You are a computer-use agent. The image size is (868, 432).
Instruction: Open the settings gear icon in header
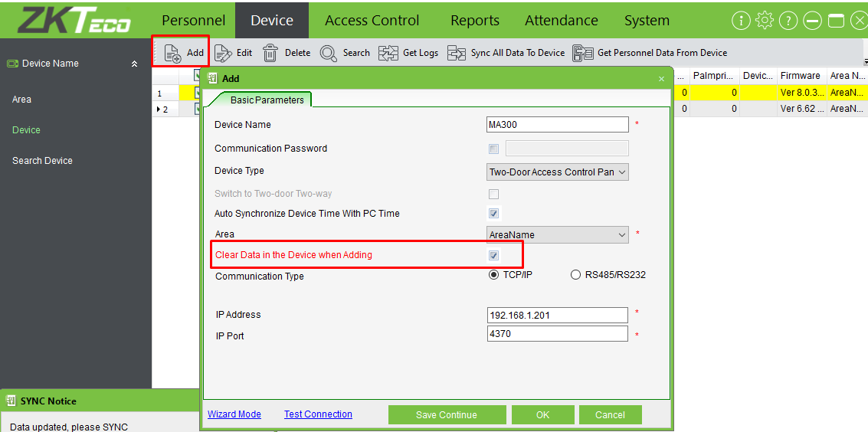click(x=764, y=21)
